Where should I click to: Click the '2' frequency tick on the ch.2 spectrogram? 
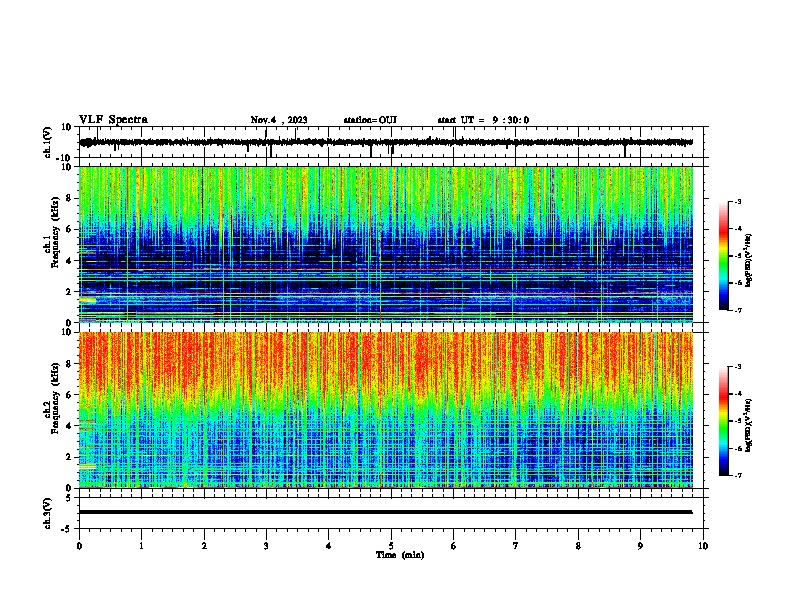pos(68,457)
